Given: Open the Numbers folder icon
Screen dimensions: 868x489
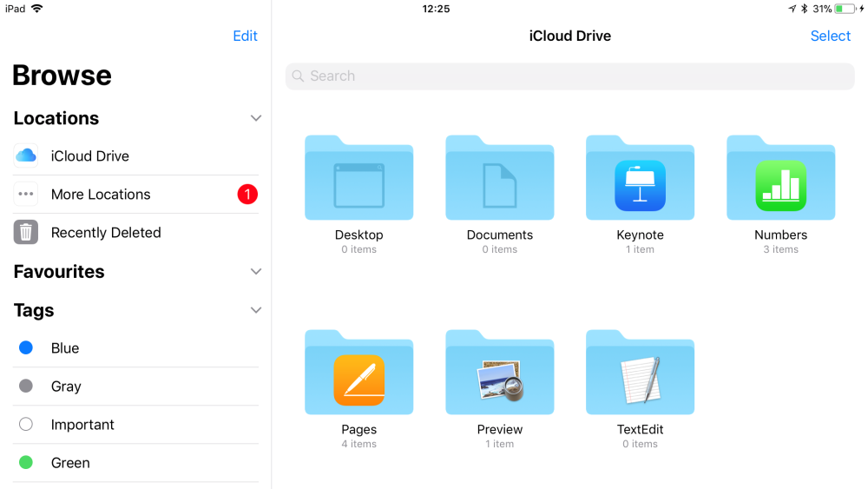Looking at the screenshot, I should tap(780, 177).
